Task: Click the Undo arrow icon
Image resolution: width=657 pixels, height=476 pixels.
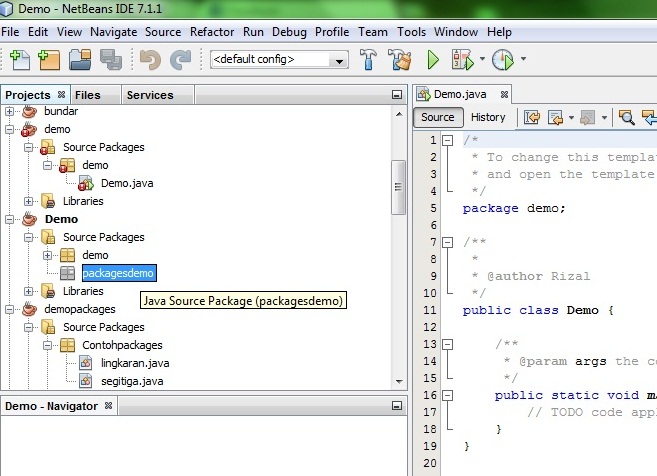Action: tap(150, 60)
